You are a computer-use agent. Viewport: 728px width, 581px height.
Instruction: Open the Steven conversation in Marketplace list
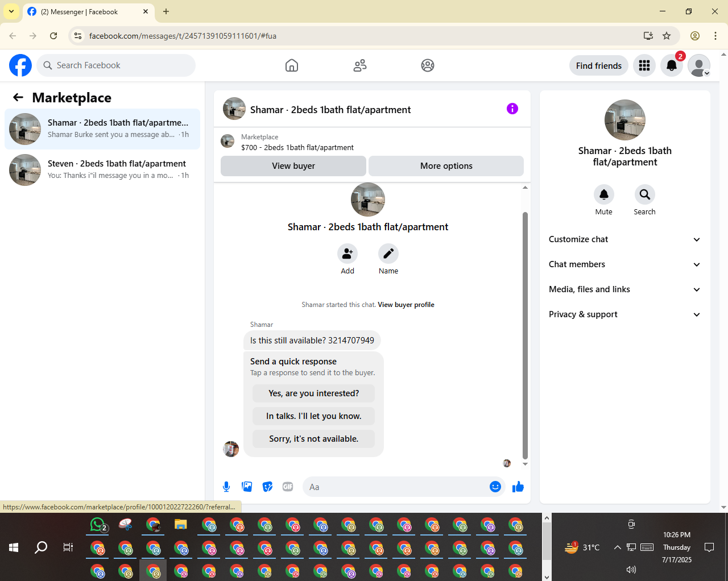coord(102,170)
